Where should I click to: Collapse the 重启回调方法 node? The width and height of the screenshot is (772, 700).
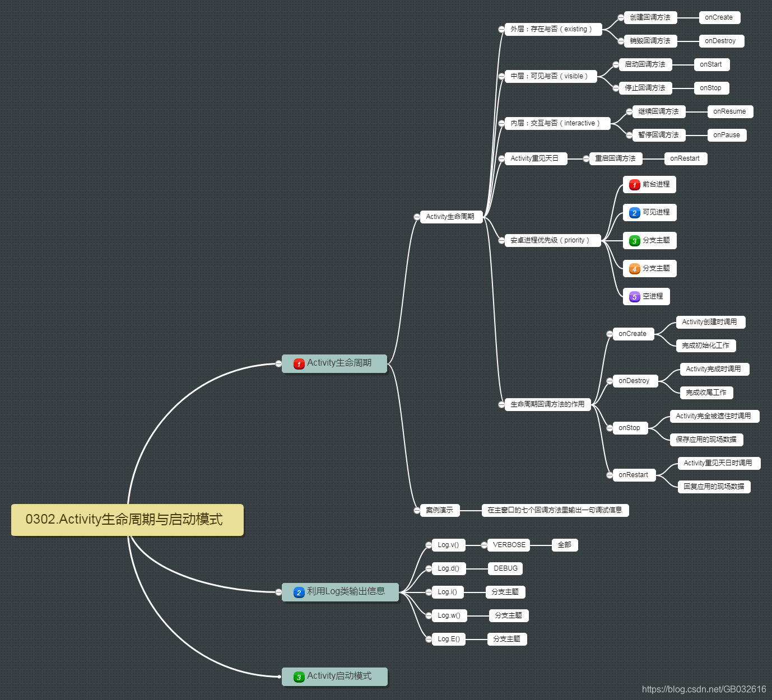586,158
